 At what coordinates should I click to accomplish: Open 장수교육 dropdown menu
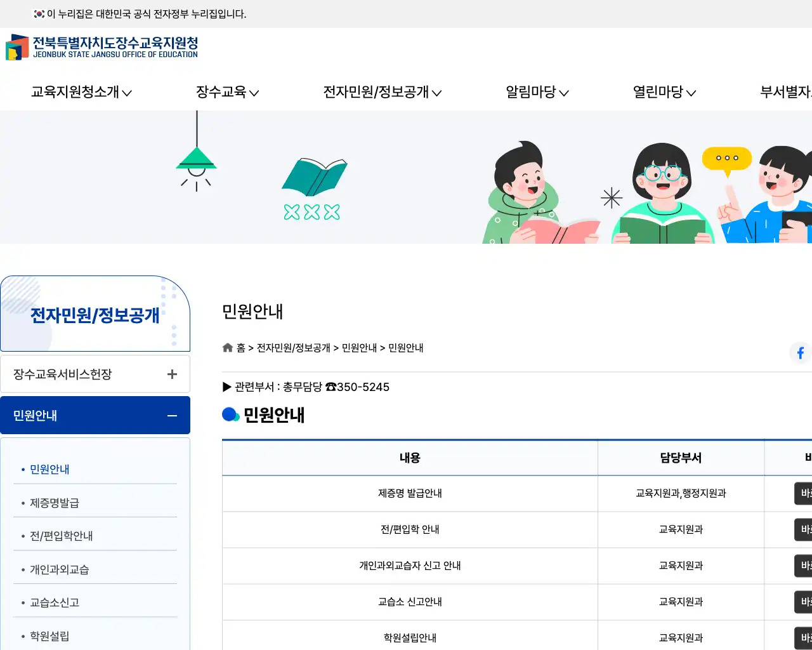[227, 92]
